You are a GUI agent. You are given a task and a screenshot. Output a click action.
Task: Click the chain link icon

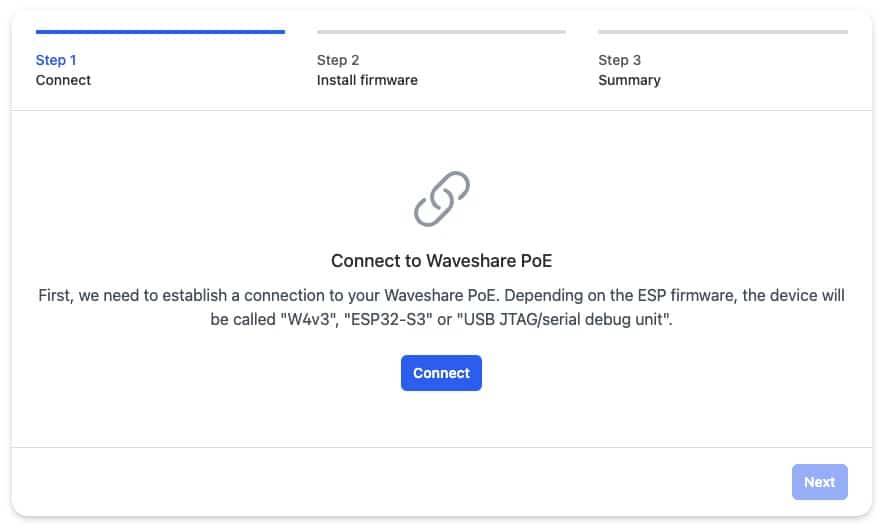click(x=441, y=199)
